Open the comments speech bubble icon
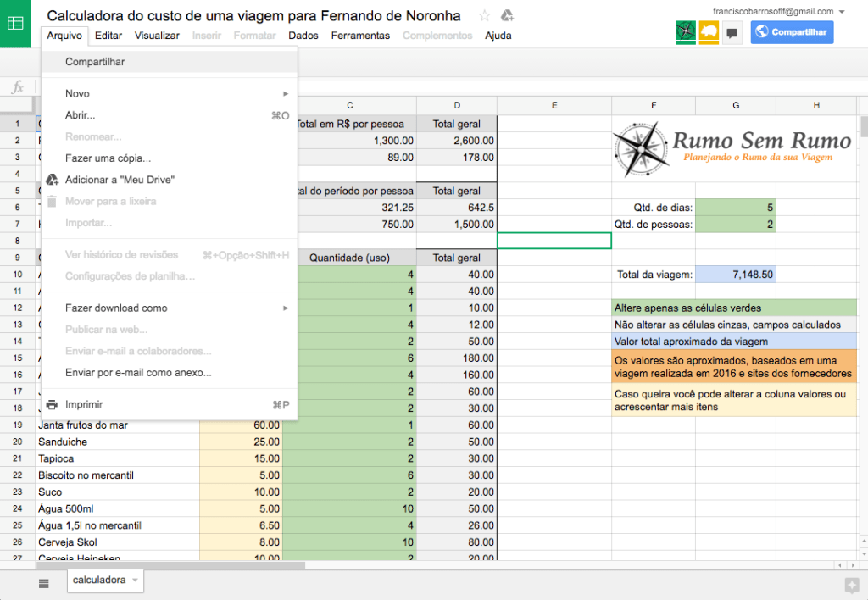The width and height of the screenshot is (868, 600). tap(732, 32)
